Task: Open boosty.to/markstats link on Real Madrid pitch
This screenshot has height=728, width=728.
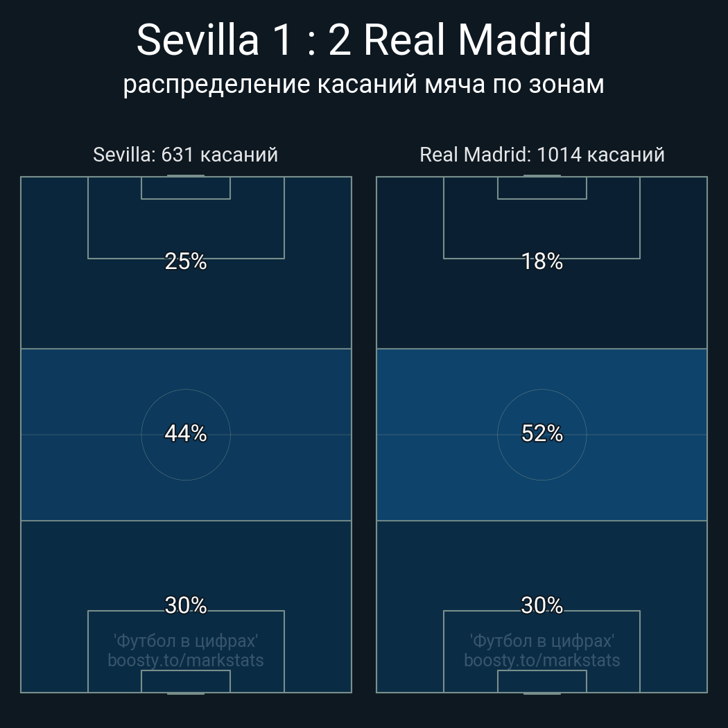Action: tap(541, 660)
